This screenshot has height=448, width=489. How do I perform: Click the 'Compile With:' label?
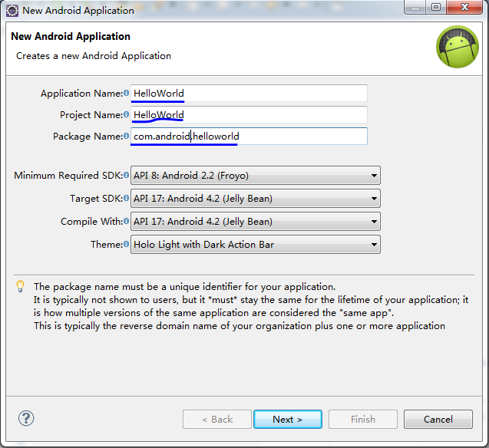[x=91, y=222]
